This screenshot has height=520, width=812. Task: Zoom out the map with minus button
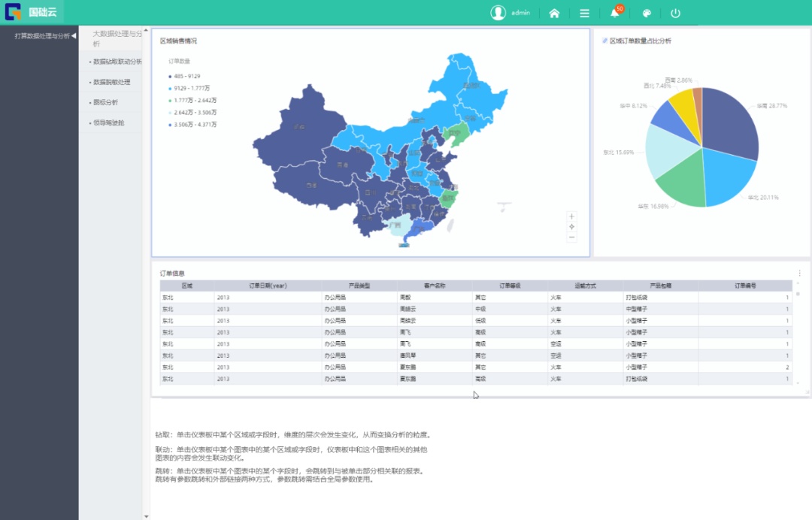[x=571, y=237]
